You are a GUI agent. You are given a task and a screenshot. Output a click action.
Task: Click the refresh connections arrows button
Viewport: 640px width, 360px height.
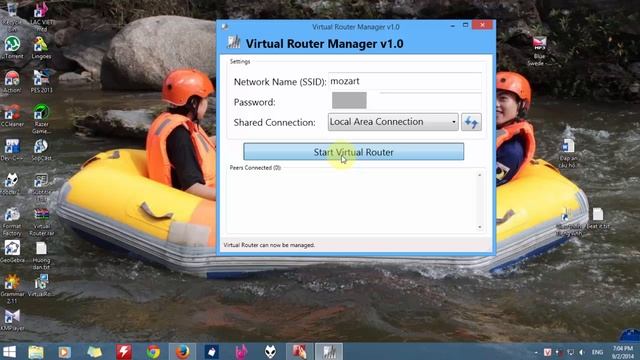coord(471,122)
